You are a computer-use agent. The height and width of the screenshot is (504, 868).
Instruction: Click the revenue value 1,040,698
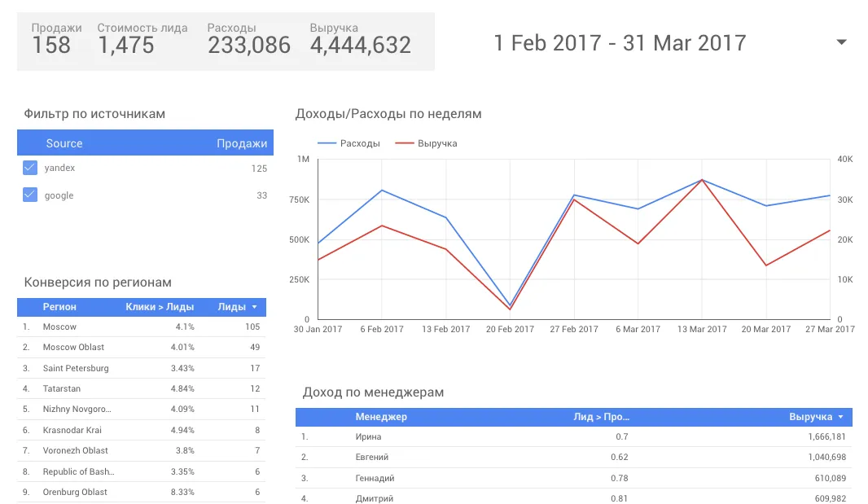coord(826,458)
